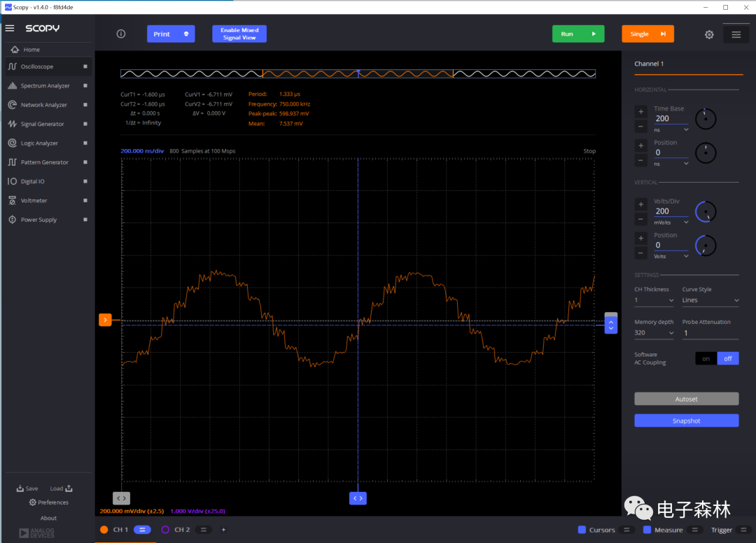Click the orange CH1 zero-level marker

(105, 320)
